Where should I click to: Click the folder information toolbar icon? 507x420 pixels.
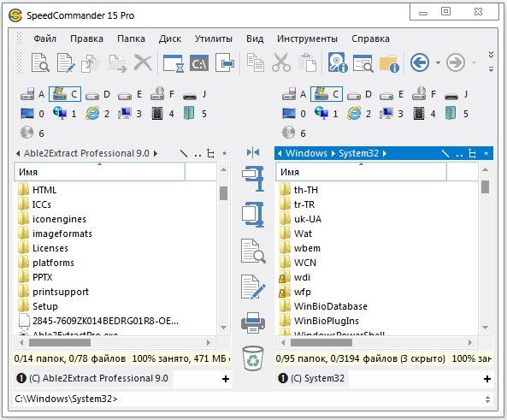click(x=389, y=63)
